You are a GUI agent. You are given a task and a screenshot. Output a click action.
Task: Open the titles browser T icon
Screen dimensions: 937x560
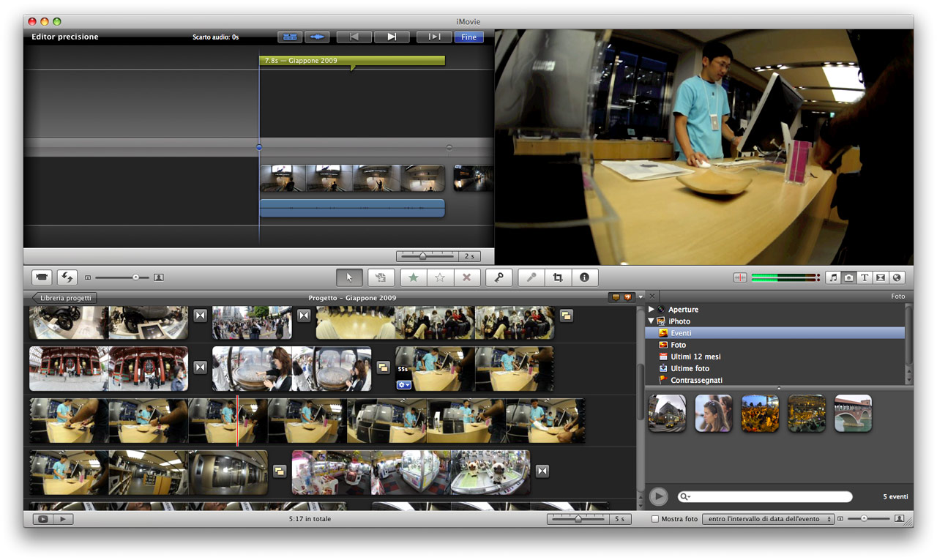click(865, 277)
